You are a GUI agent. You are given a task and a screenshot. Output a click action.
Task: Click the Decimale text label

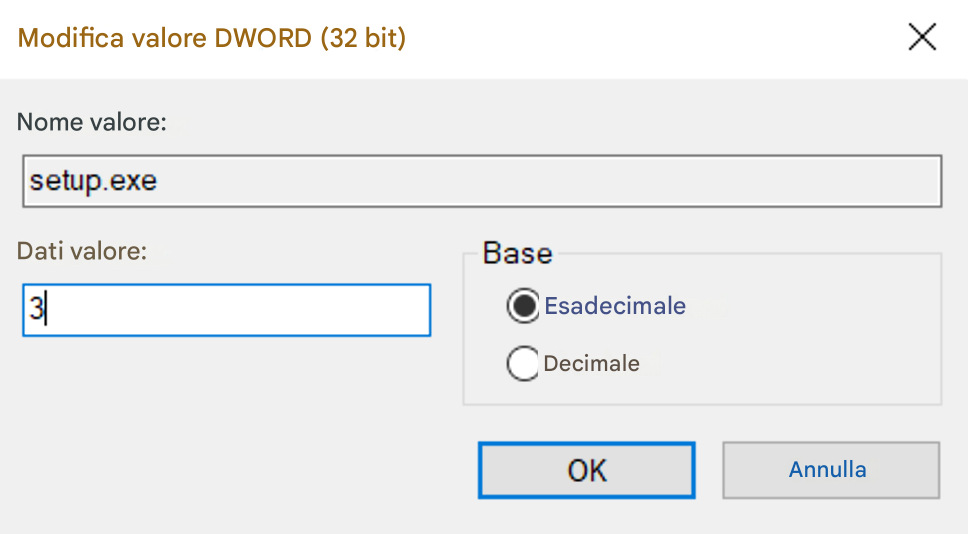pos(591,364)
